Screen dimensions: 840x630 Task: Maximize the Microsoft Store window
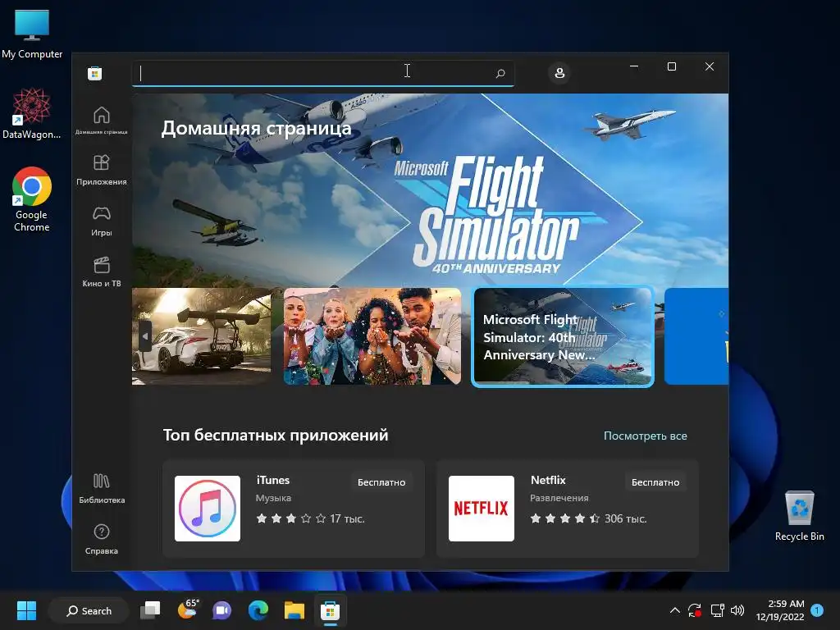(672, 66)
